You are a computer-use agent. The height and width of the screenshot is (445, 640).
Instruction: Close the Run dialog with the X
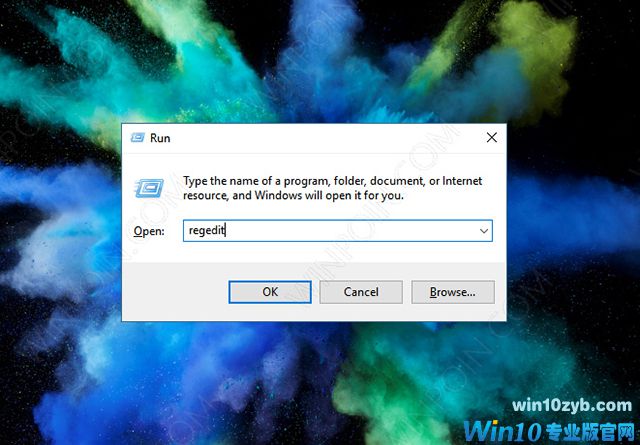point(492,138)
